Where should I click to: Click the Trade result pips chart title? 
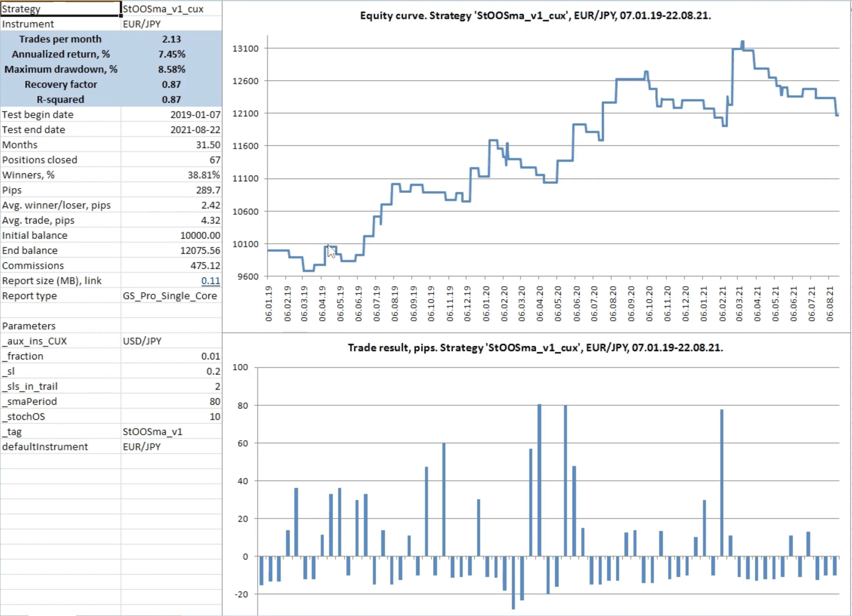(535, 348)
